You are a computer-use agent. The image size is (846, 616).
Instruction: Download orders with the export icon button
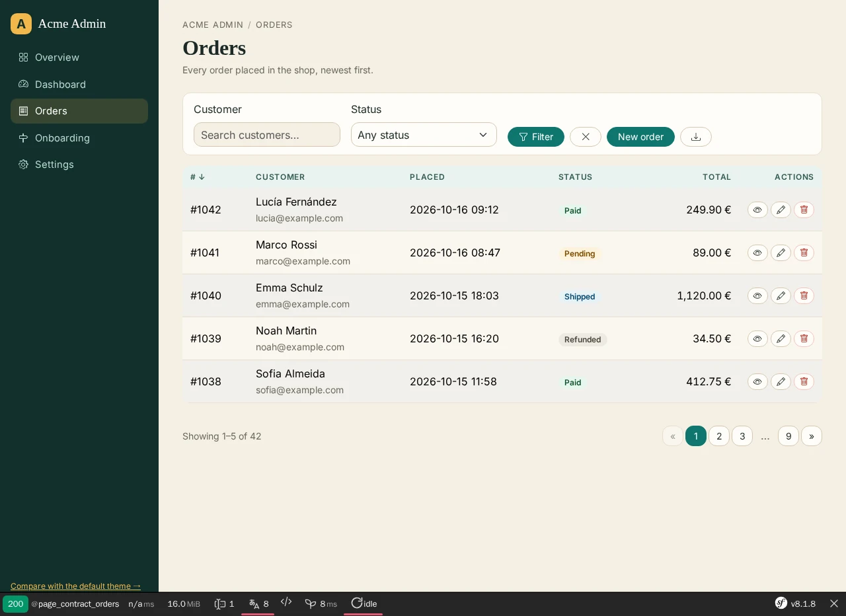696,137
